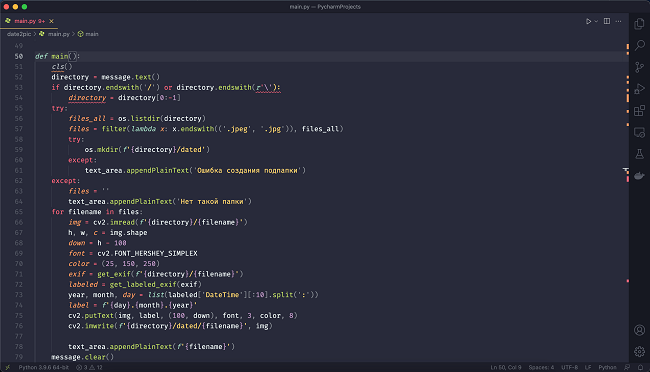This screenshot has width=650, height=372.
Task: Click line number 65 in the gutter
Action: (x=19, y=212)
